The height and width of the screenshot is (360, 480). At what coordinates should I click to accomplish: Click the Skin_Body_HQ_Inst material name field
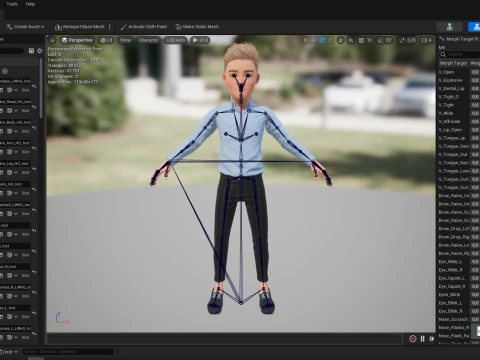pyautogui.click(x=15, y=122)
